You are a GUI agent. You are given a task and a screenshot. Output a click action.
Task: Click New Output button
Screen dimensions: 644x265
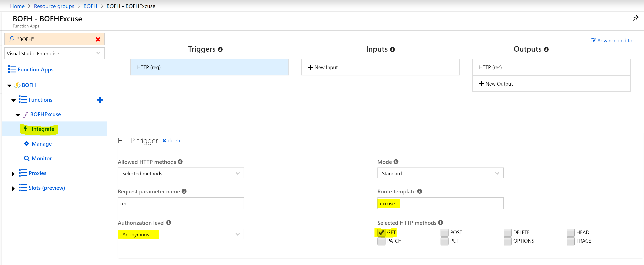(496, 84)
